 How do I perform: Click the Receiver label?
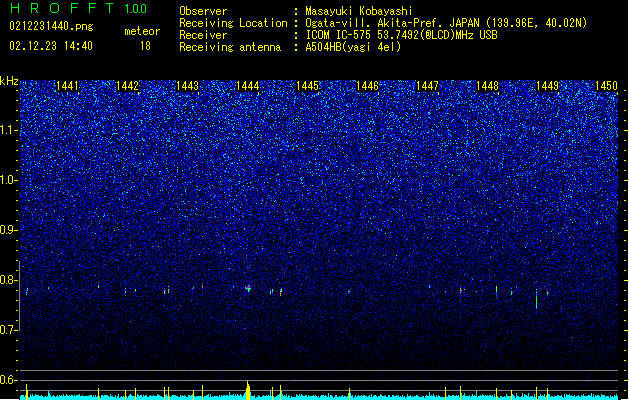point(203,35)
